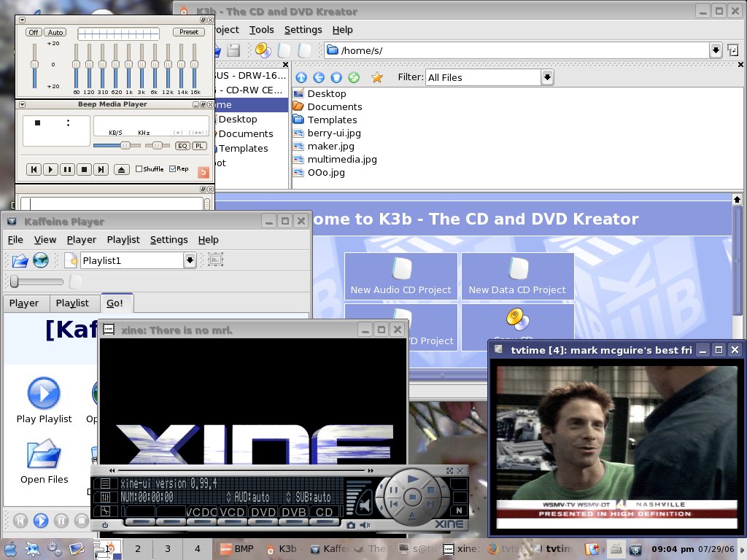Click the Kaffeine position slider handle
Screen dimensions: 747x560
[x=15, y=281]
